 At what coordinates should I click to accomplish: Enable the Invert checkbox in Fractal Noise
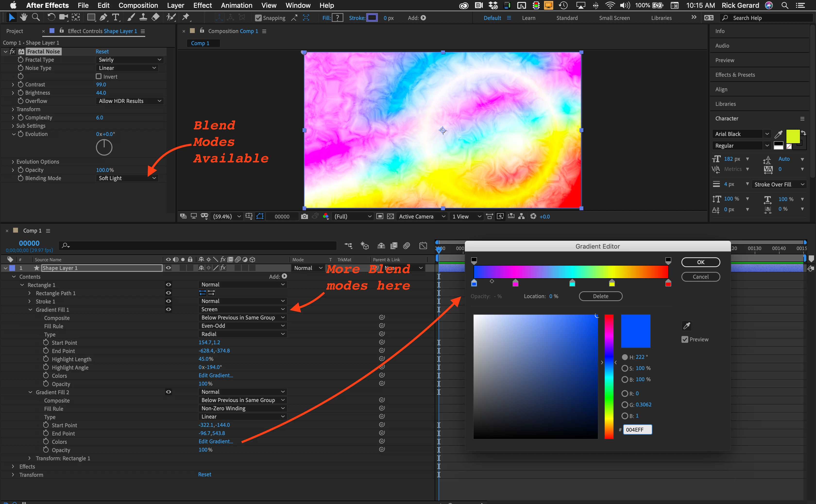(x=99, y=76)
